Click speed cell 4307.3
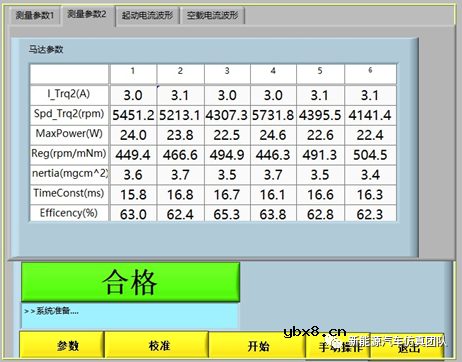This screenshot has height=362, width=462. point(227,115)
